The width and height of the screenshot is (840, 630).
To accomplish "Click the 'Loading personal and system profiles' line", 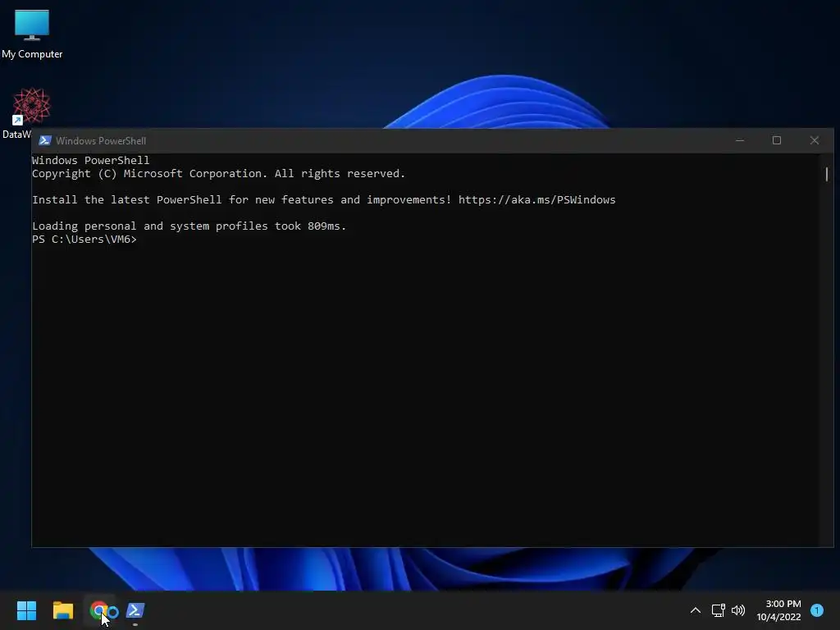I will [189, 226].
